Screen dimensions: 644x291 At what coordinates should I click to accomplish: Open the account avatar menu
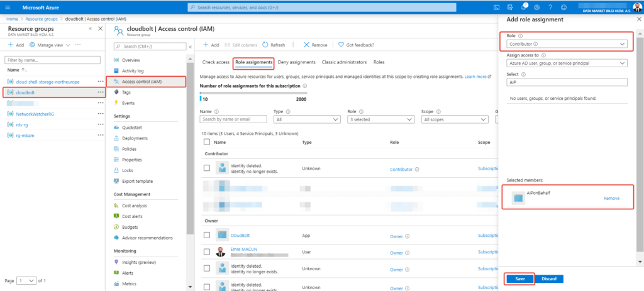click(x=636, y=7)
